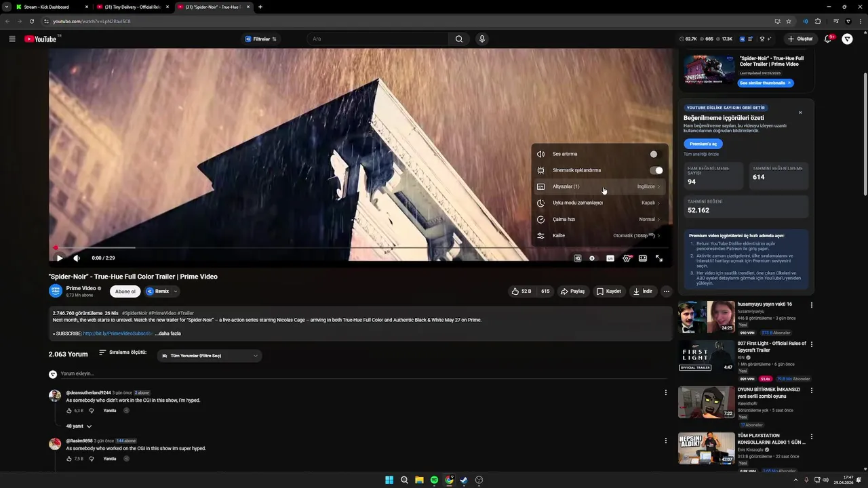Screen dimensions: 868x488
Task: Click the Oluştur create button
Action: click(x=800, y=39)
